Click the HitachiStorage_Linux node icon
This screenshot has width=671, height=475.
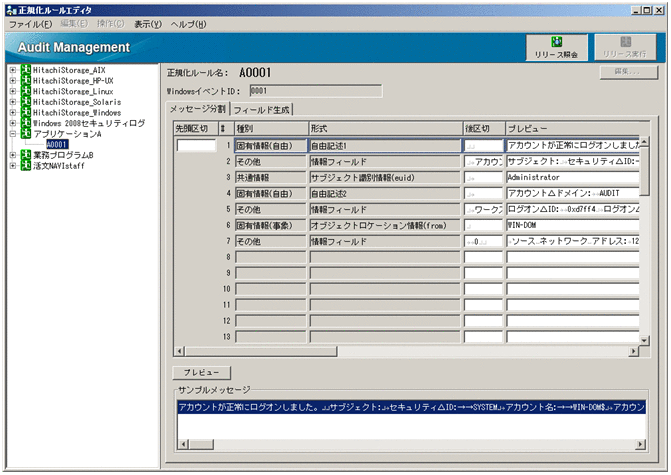[25, 91]
